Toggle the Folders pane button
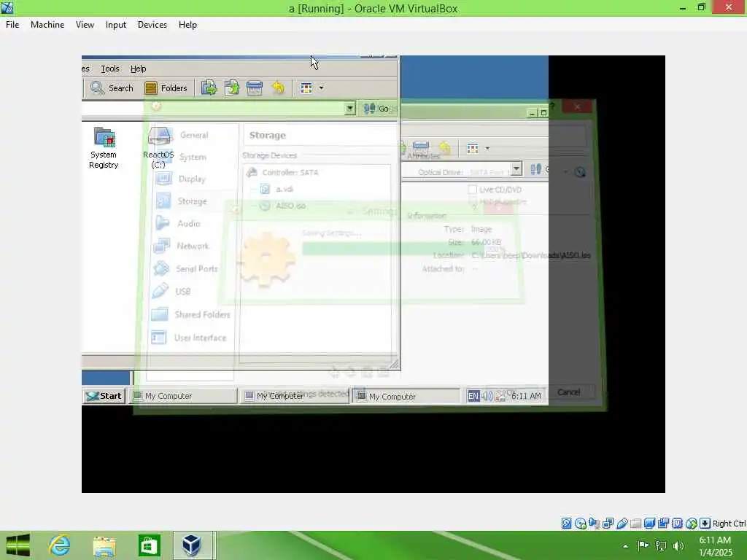747x560 pixels. [x=166, y=88]
